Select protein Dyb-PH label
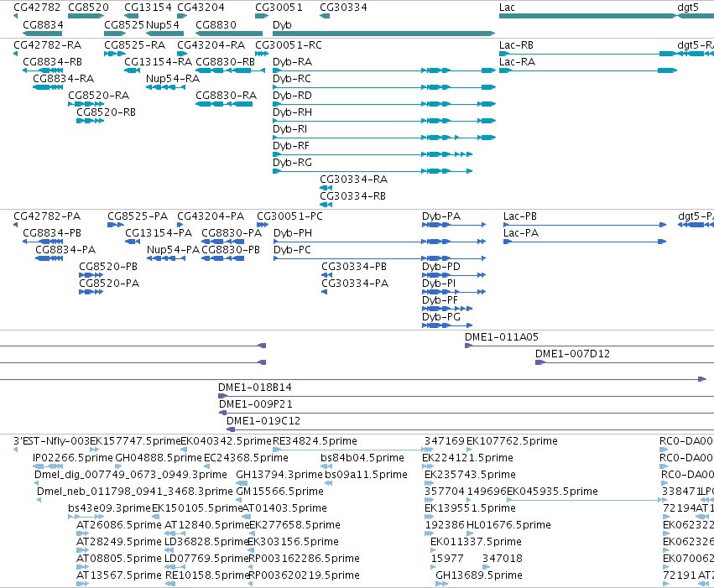The height and width of the screenshot is (588, 714). [x=292, y=233]
